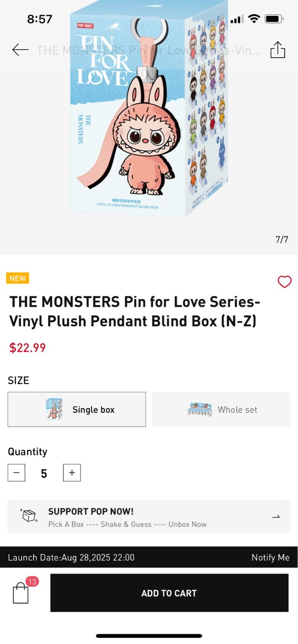Add product to wishlist with heart icon
298x644 pixels.
284,282
